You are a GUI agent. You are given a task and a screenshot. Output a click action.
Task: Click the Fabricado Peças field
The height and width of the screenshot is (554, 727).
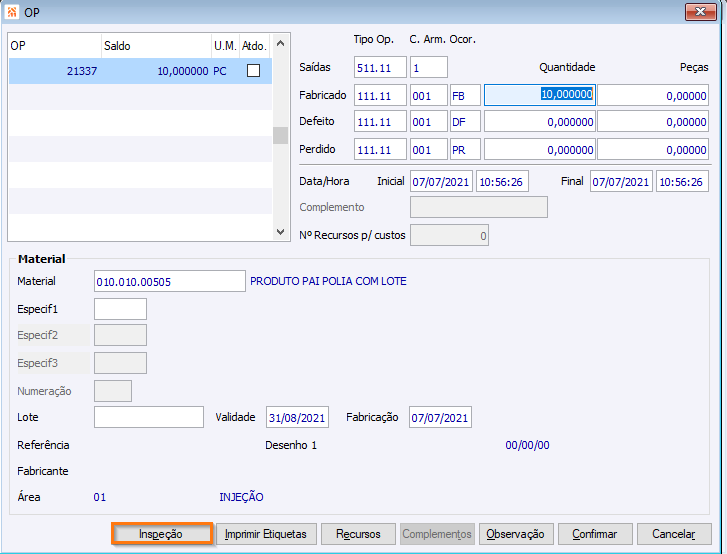[653, 96]
